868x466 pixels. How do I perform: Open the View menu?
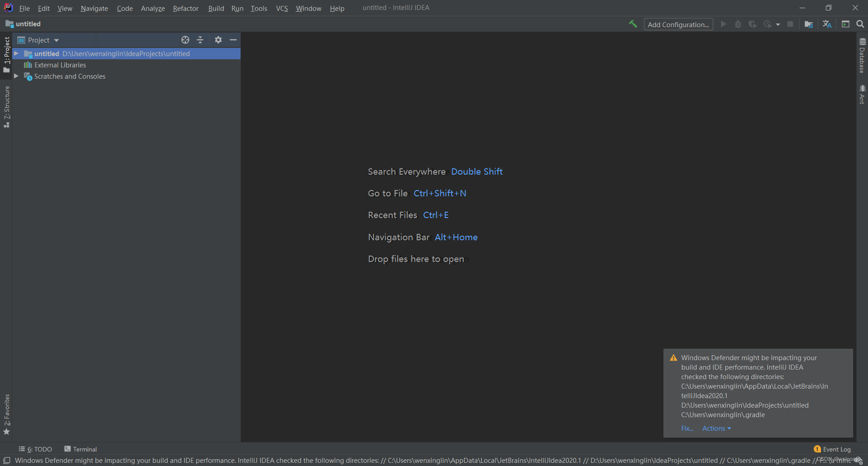65,8
